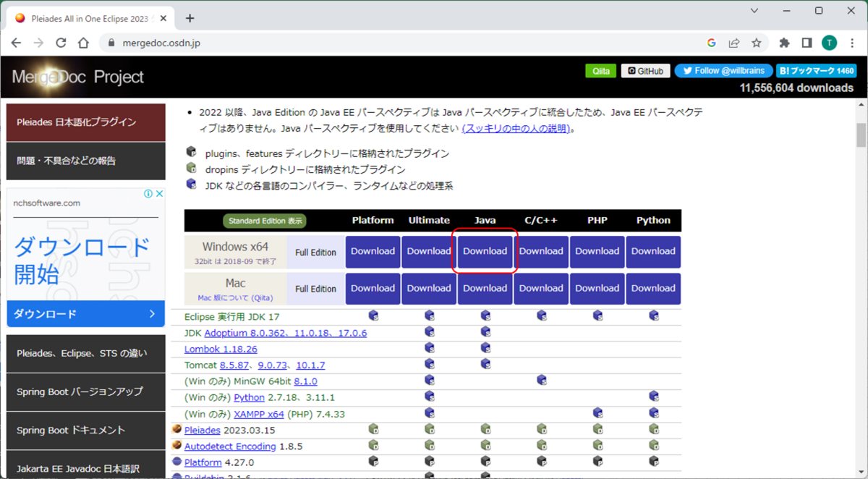Open Pleiades 日本語化プラグイン sidebar item

(85, 122)
